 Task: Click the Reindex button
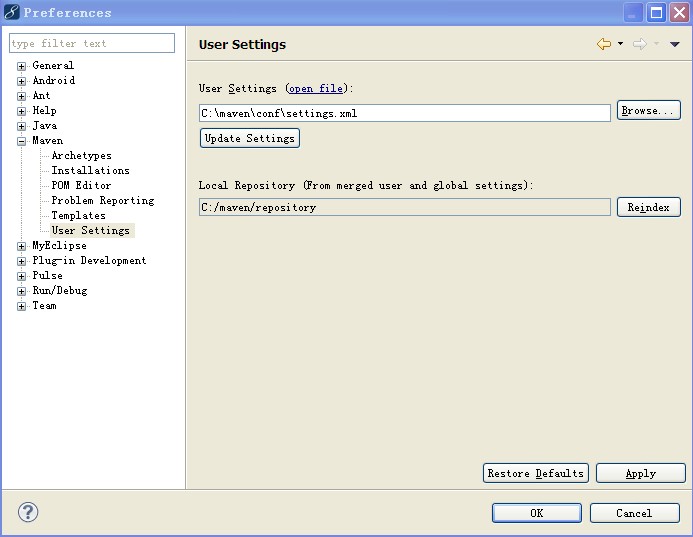point(648,207)
